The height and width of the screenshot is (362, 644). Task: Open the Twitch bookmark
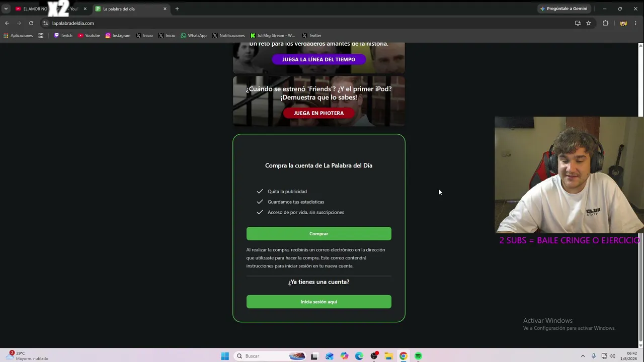click(x=63, y=36)
